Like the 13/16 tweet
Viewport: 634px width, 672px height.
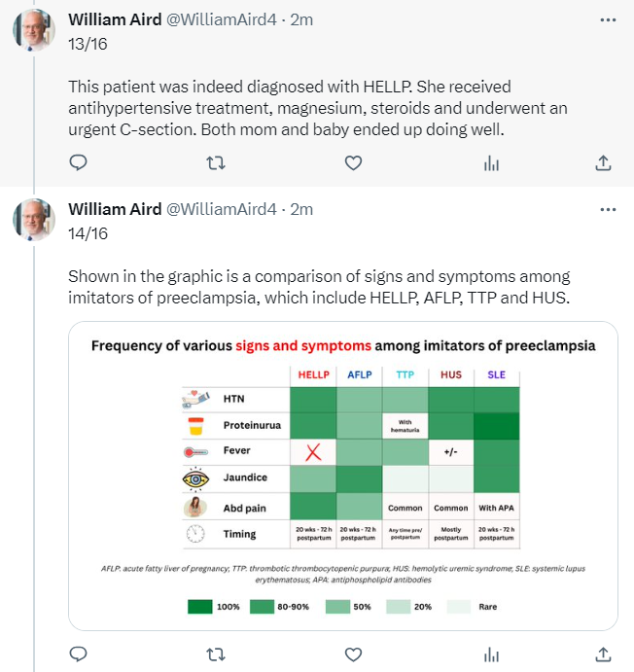click(x=353, y=162)
